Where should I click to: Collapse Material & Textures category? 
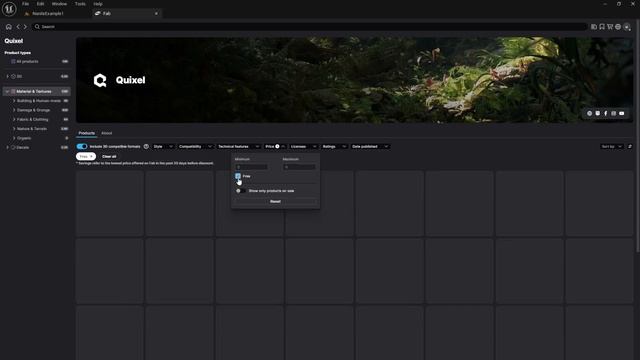coord(7,91)
